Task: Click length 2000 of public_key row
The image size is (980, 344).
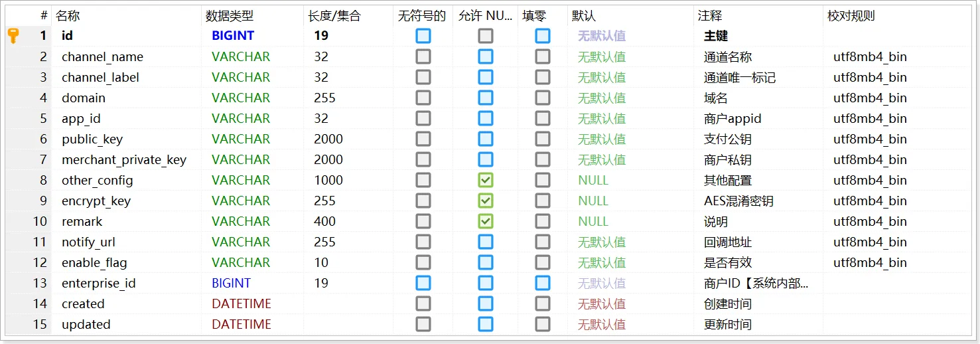Action: (x=328, y=139)
